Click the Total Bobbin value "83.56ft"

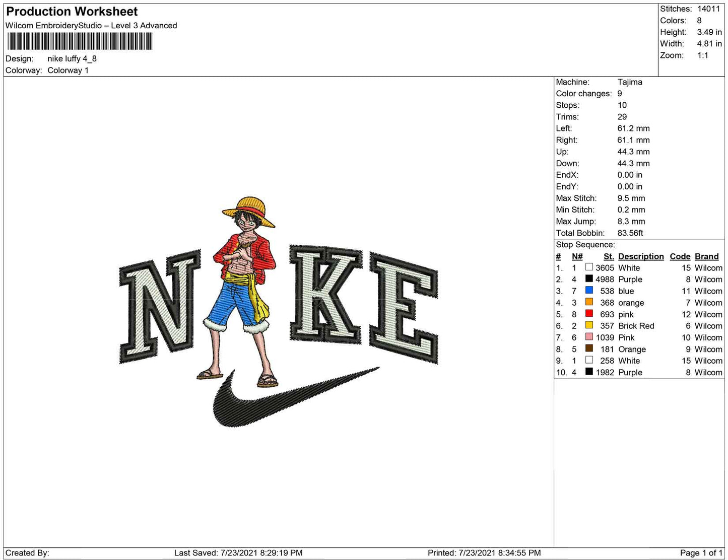(630, 233)
